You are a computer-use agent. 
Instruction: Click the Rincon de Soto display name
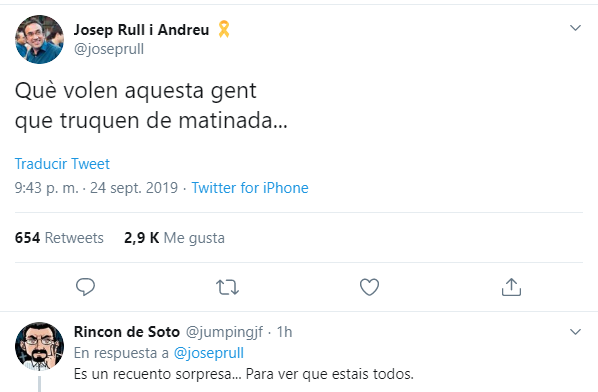(127, 332)
